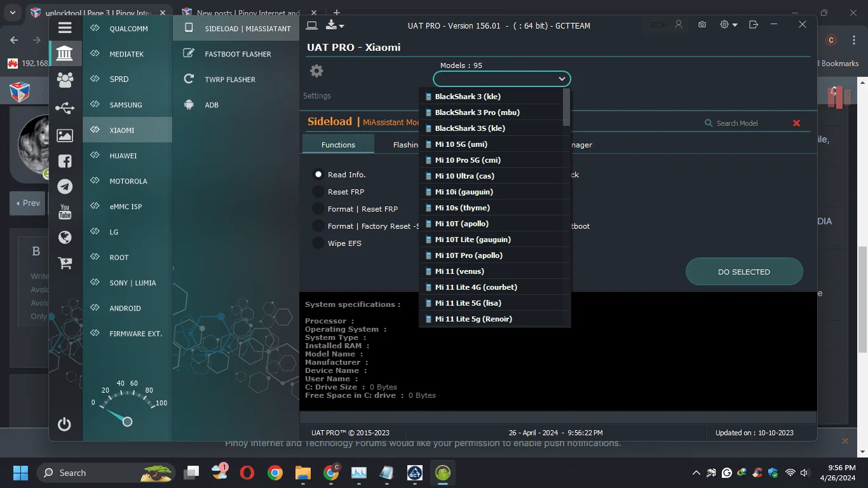Select ANDROID in the brand list
Screen dimensions: 868x488
[x=127, y=308]
